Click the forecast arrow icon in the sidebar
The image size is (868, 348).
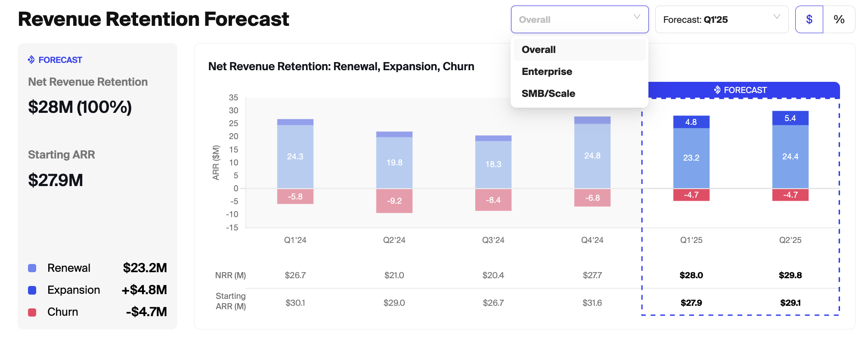pos(31,60)
